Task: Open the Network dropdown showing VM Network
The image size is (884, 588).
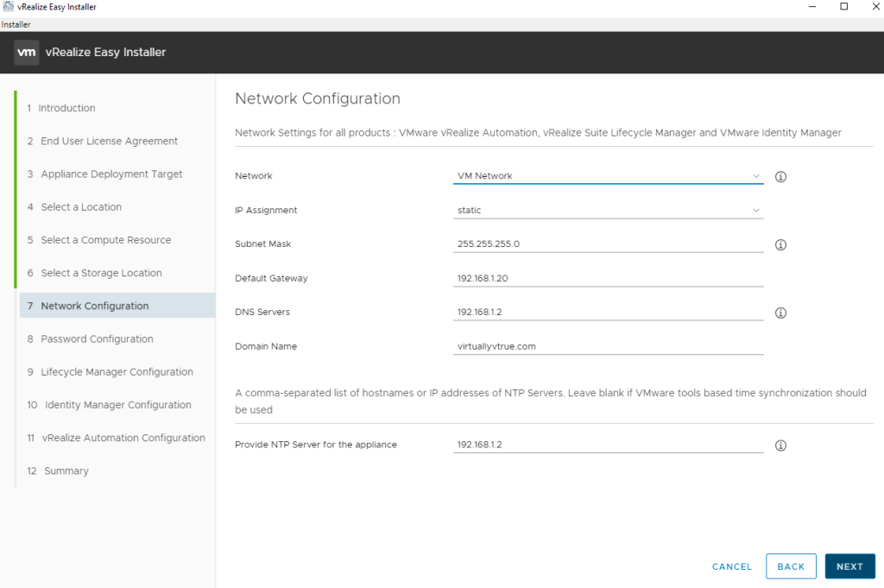Action: [608, 176]
